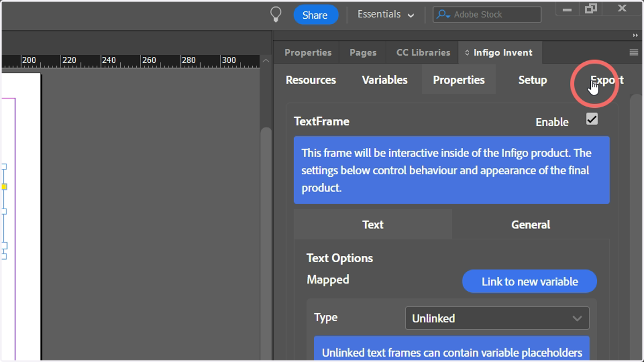Select the Infigo Properties section
This screenshot has height=362, width=644.
pos(458,80)
